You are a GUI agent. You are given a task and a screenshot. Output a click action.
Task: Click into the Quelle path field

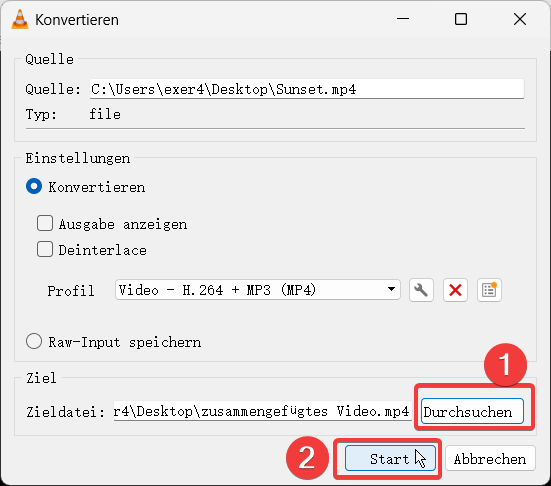point(307,89)
